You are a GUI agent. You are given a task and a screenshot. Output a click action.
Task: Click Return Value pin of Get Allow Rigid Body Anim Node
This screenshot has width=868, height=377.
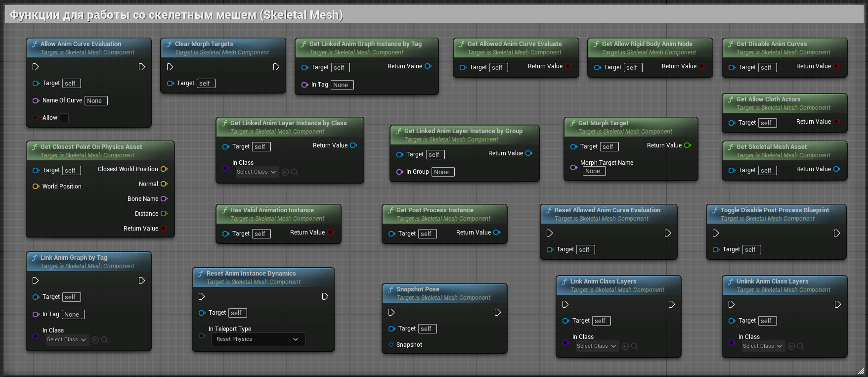point(702,66)
